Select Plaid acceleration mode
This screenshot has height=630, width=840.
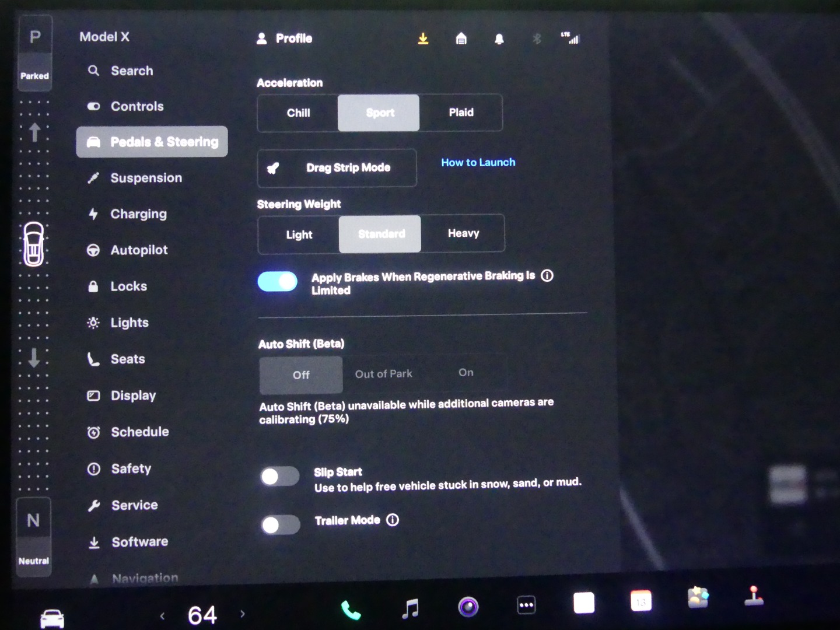461,113
